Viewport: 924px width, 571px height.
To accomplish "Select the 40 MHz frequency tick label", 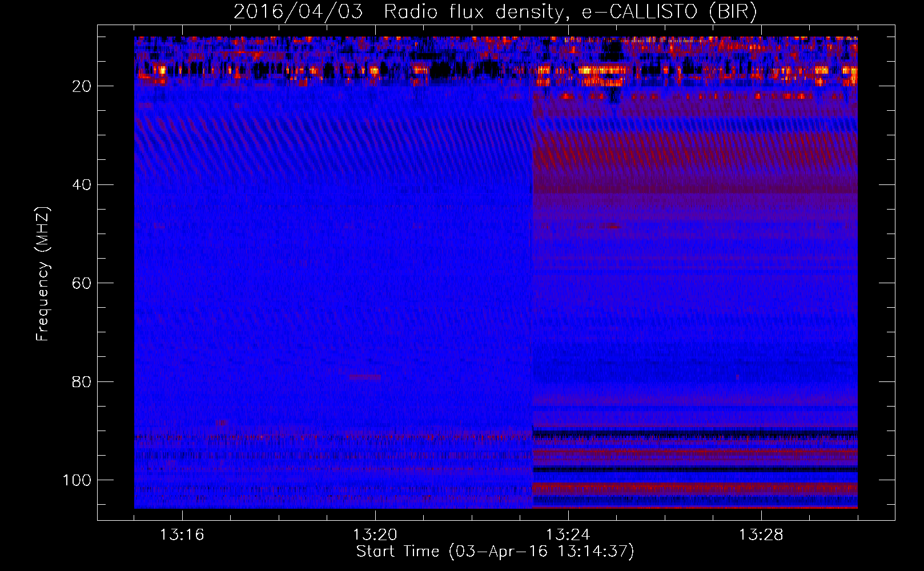I will tap(82, 185).
